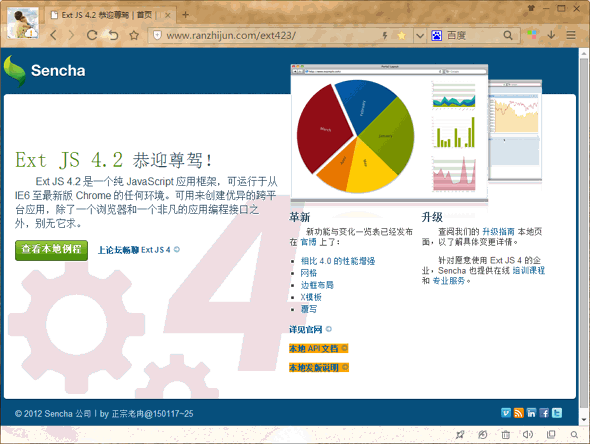Click the 革新 heading
This screenshot has height=444, width=590.
[300, 217]
